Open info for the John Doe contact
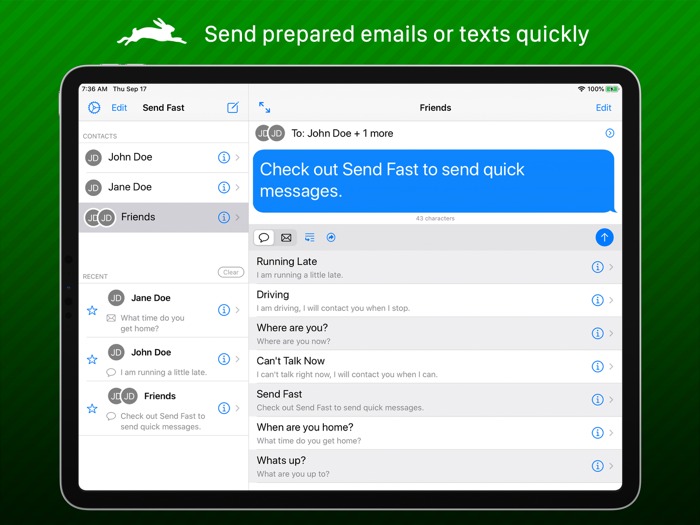700x525 pixels. [224, 157]
